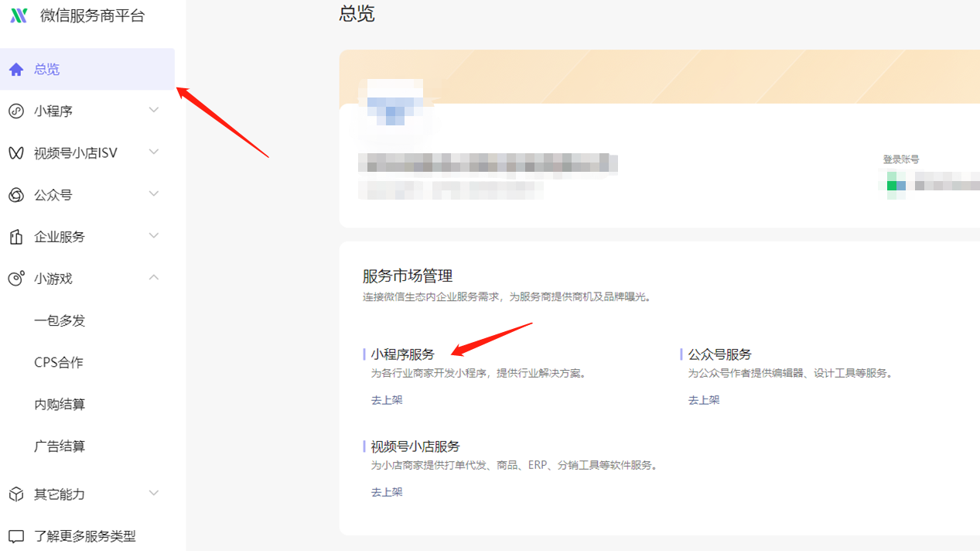Click the 服务市场管理 section title

click(408, 275)
